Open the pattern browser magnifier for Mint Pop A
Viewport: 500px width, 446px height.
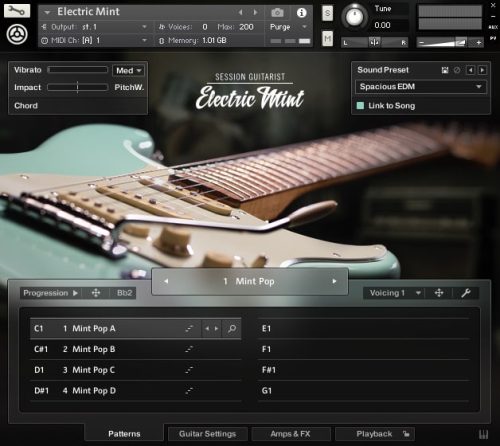click(x=232, y=329)
